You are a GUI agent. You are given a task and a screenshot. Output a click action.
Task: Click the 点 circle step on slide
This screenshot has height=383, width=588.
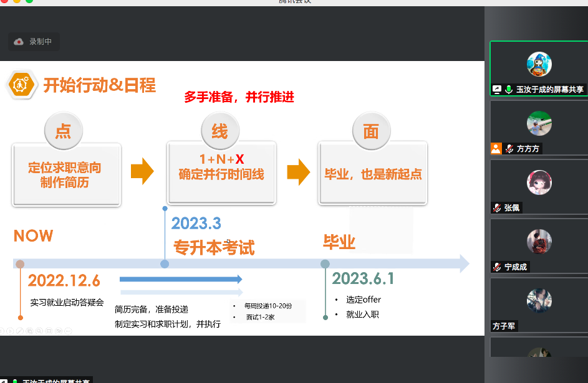(x=64, y=131)
